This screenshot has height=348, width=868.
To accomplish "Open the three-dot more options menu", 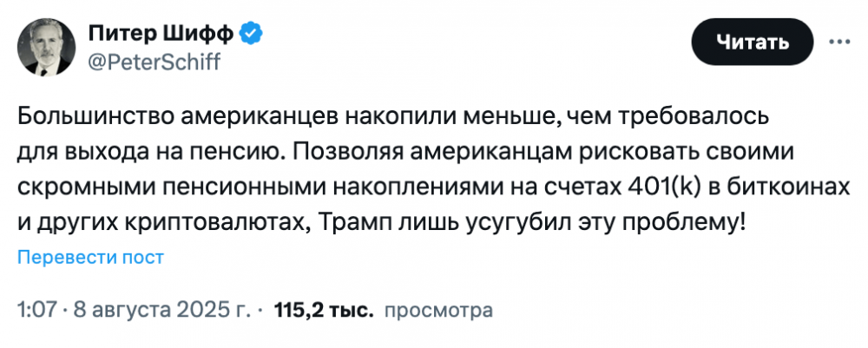I will [x=839, y=42].
